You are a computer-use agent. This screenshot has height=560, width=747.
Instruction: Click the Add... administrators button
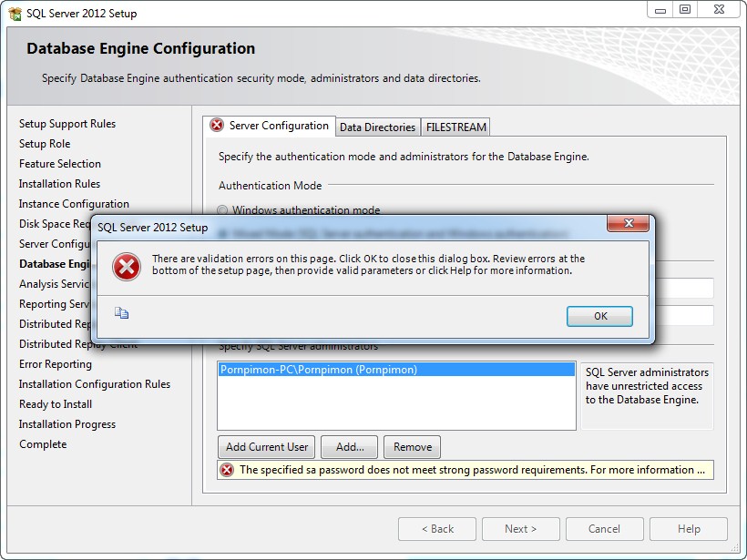point(350,447)
